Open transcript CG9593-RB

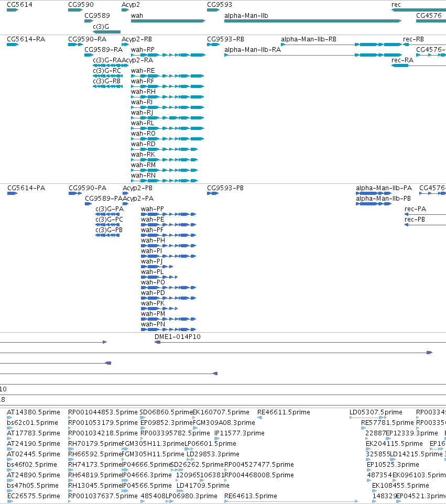pos(226,39)
